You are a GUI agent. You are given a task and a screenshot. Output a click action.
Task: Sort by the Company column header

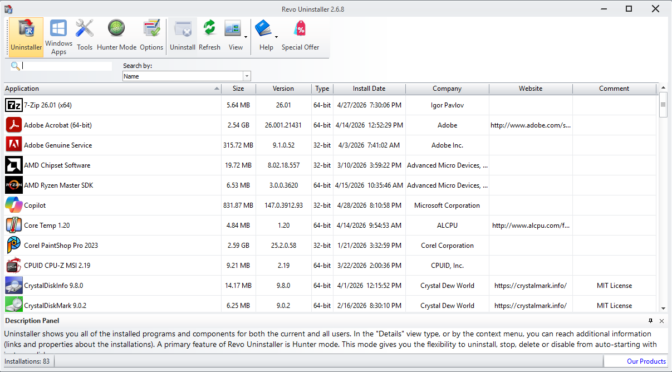[x=447, y=89]
